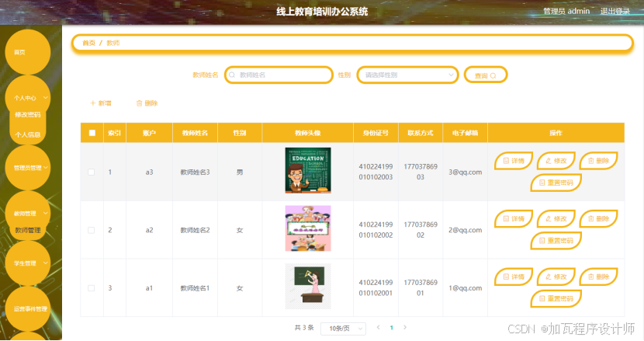Select 个人信息 in the sidebar
This screenshot has width=644, height=341.
click(27, 134)
